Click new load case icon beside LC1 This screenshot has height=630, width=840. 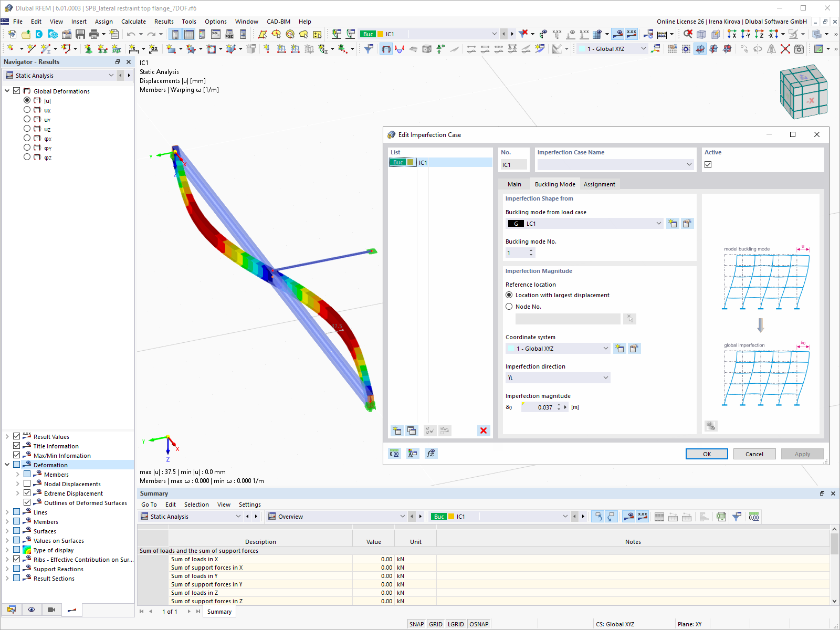(x=673, y=224)
